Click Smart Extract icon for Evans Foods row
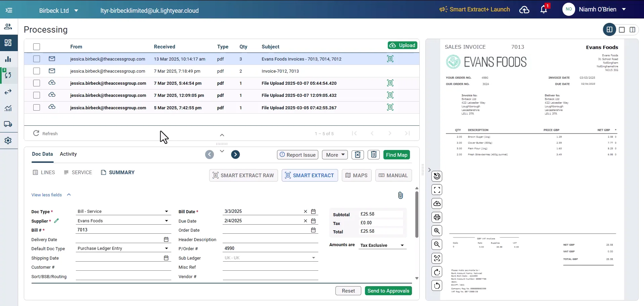The image size is (644, 306). point(390,59)
